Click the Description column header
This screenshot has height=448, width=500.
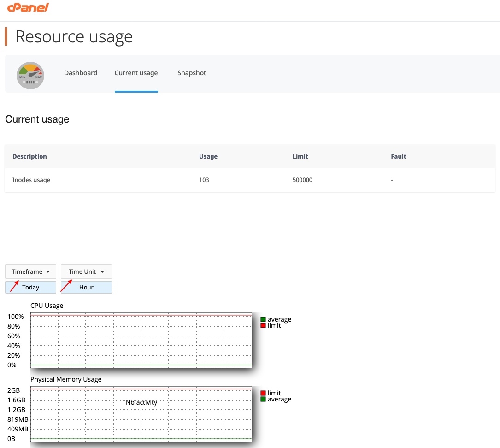[x=29, y=156]
